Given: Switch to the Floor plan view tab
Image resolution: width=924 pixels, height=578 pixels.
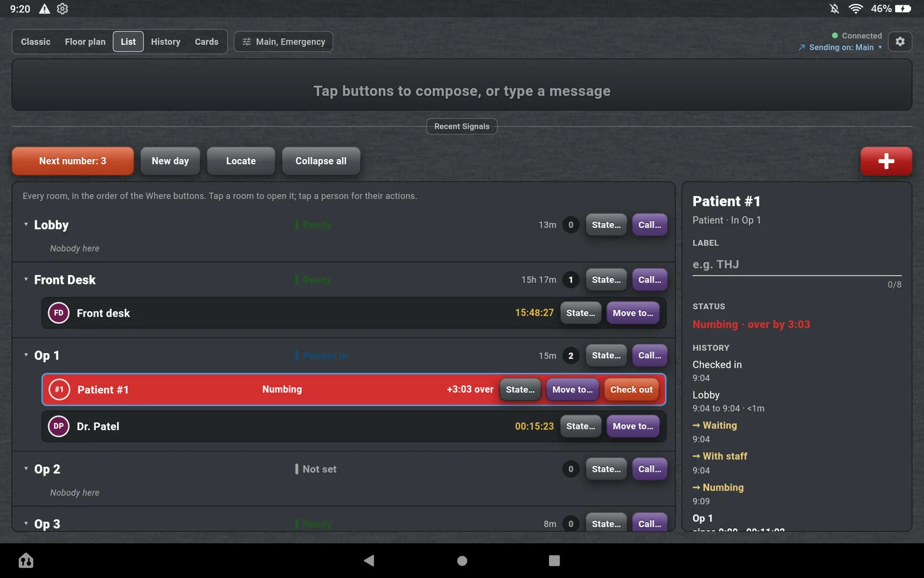Looking at the screenshot, I should pyautogui.click(x=85, y=42).
